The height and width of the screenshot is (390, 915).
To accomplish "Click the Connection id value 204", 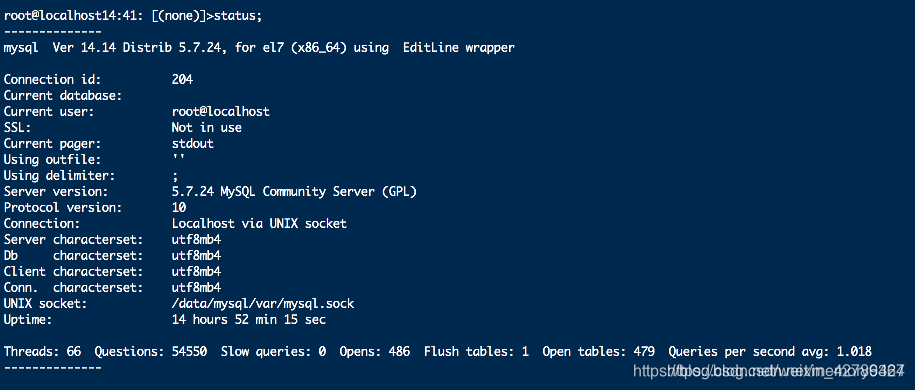I will point(182,80).
